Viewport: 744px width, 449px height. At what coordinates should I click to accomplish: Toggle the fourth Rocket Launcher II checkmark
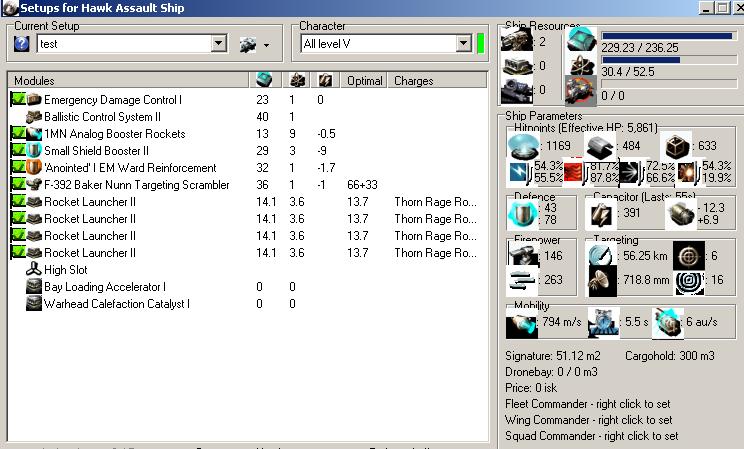(18, 253)
